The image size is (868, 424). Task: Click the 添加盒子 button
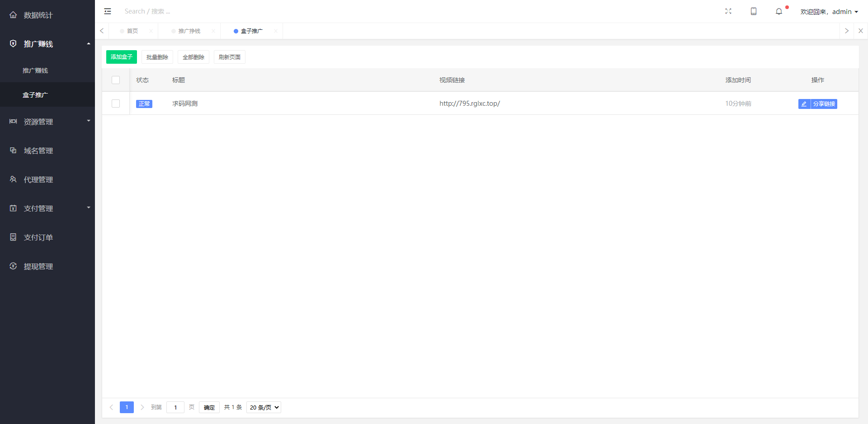click(121, 57)
